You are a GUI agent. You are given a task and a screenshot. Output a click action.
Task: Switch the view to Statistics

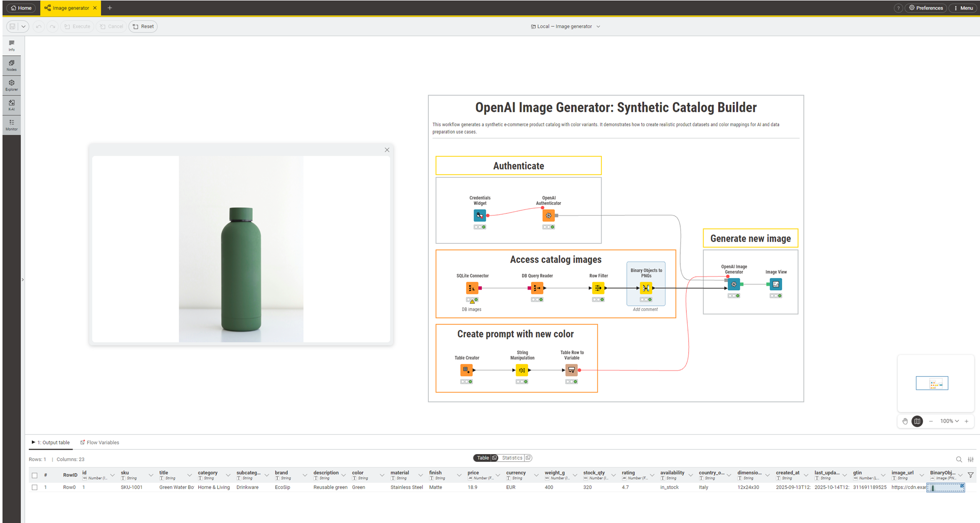(512, 457)
